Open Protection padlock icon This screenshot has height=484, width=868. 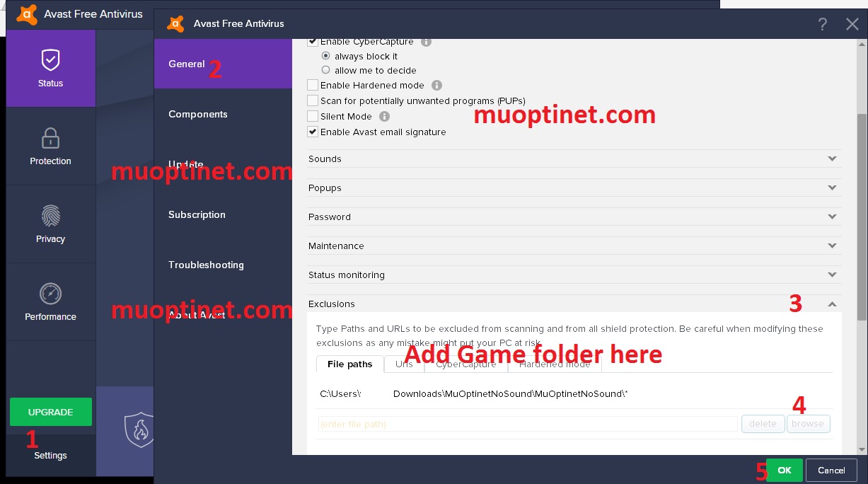pos(50,138)
